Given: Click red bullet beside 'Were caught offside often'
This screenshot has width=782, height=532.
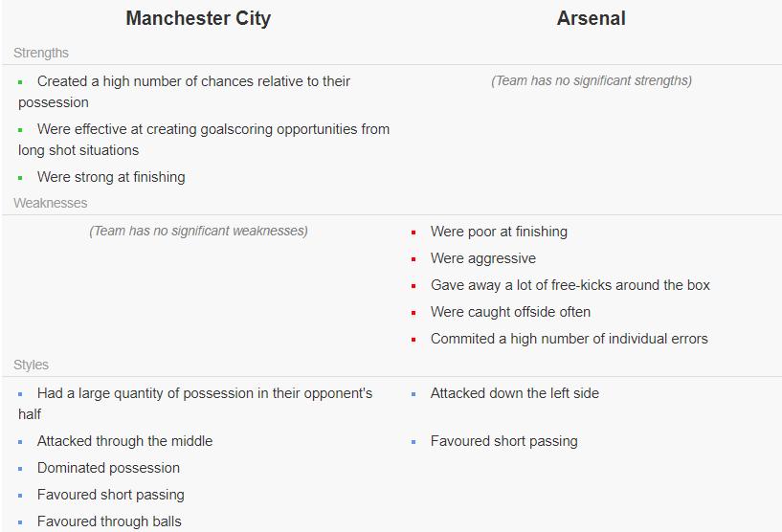Looking at the screenshot, I should [x=413, y=313].
